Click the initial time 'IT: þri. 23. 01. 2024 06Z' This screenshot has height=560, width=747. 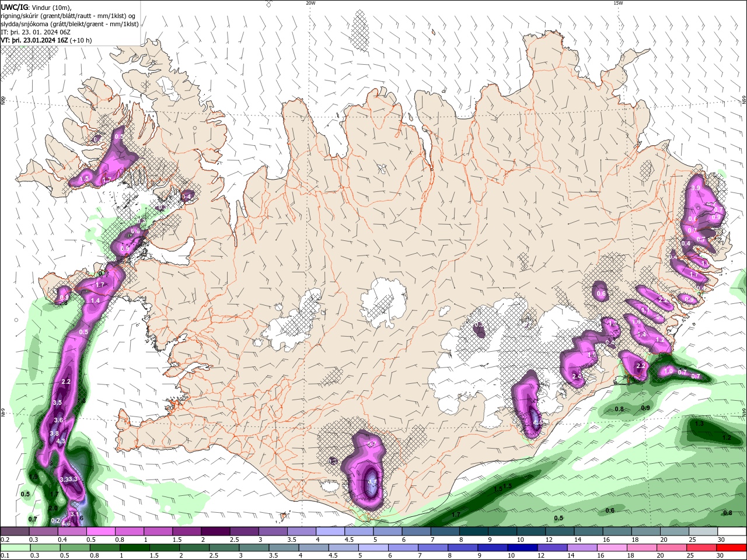pyautogui.click(x=36, y=32)
